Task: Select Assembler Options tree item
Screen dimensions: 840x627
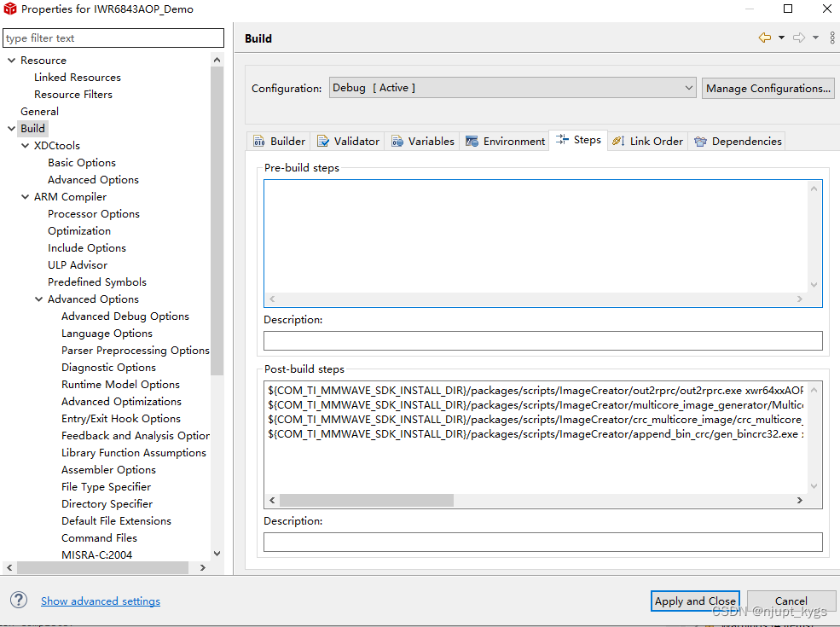Action: 109,469
